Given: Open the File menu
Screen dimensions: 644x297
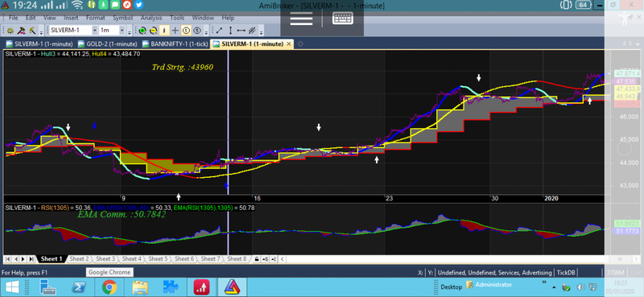Looking at the screenshot, I should click(x=13, y=18).
